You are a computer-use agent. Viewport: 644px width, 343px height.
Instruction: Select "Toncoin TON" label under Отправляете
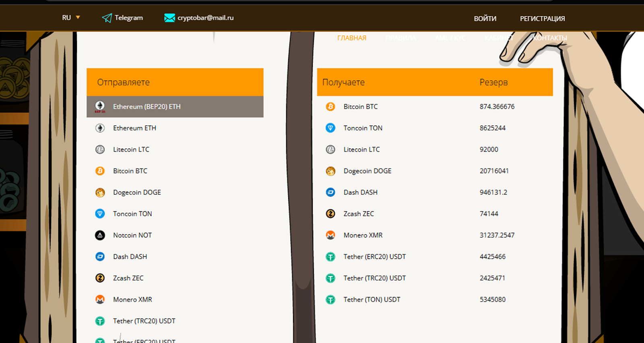(x=132, y=214)
